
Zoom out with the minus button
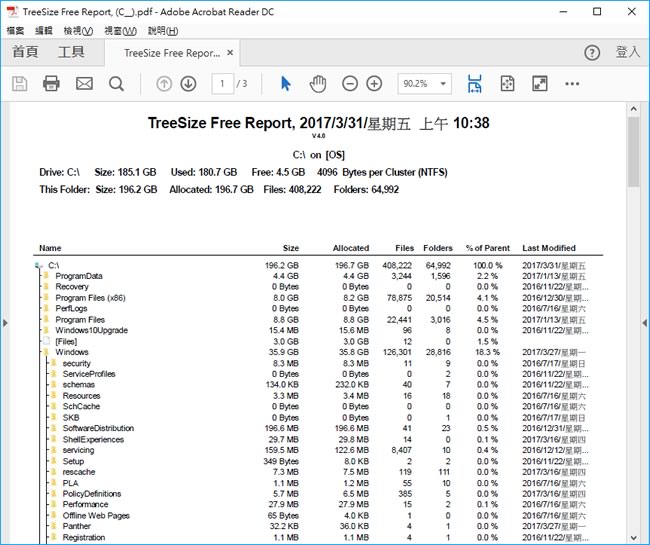click(350, 84)
